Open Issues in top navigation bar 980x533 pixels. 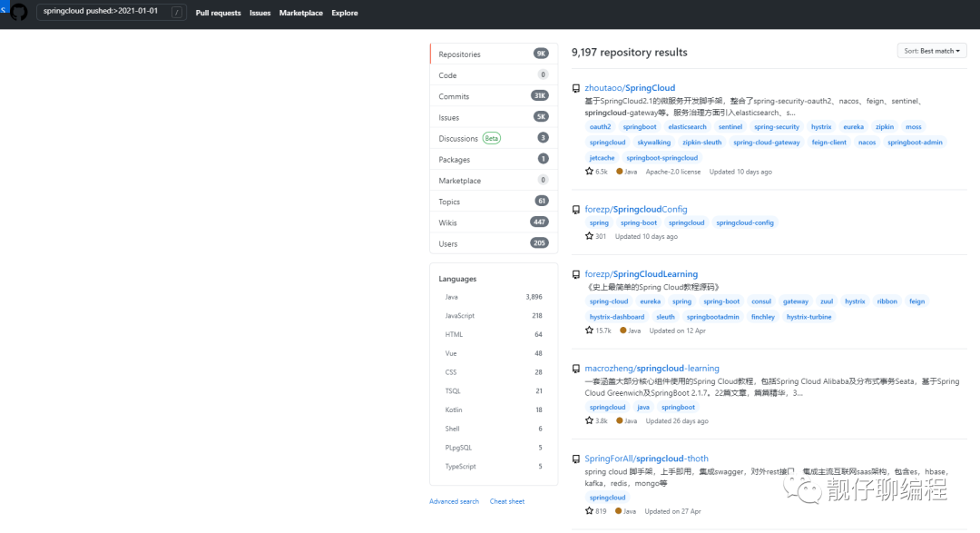260,13
